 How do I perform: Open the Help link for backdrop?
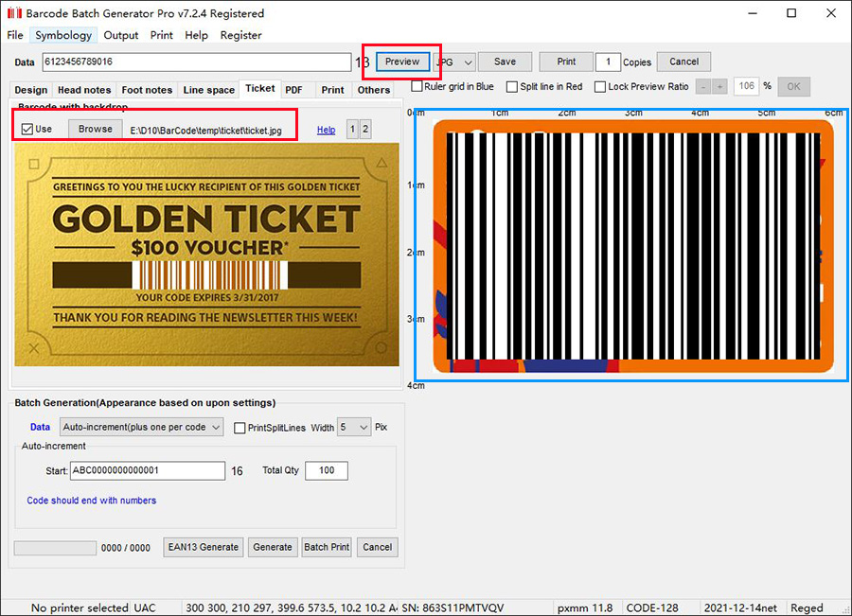pyautogui.click(x=326, y=130)
